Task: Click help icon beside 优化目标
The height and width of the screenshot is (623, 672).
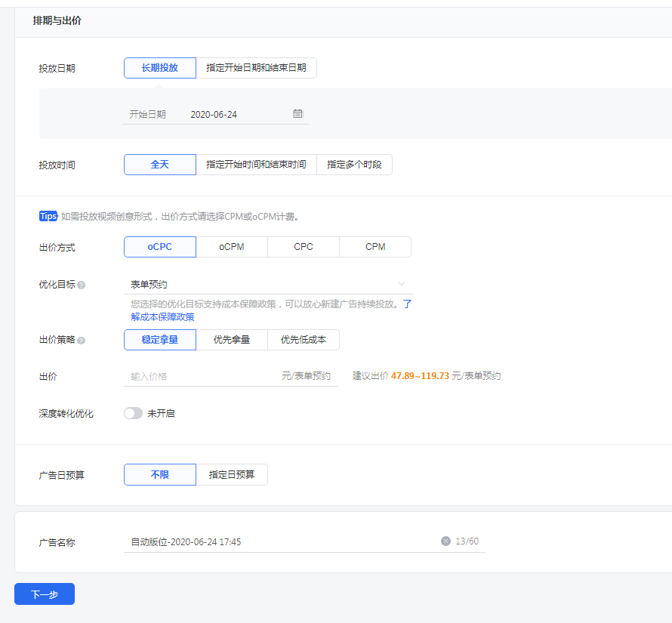Action: (82, 285)
